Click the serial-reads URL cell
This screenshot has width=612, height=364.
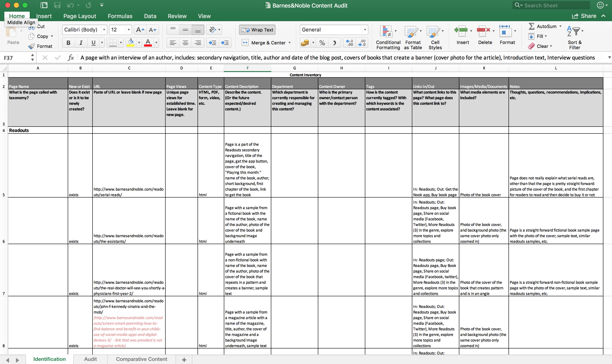point(129,165)
